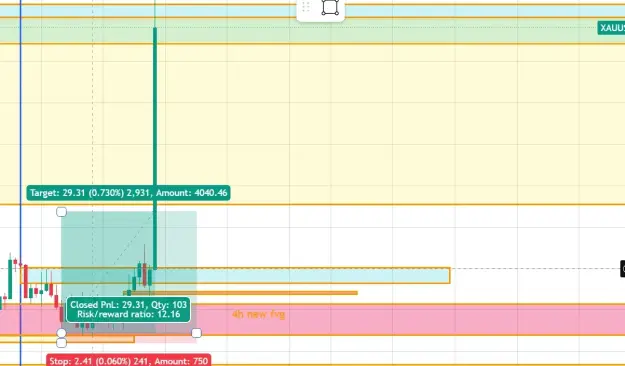This screenshot has width=625, height=366.
Task: Select the '4h new fvg' text label
Action: tap(258, 314)
